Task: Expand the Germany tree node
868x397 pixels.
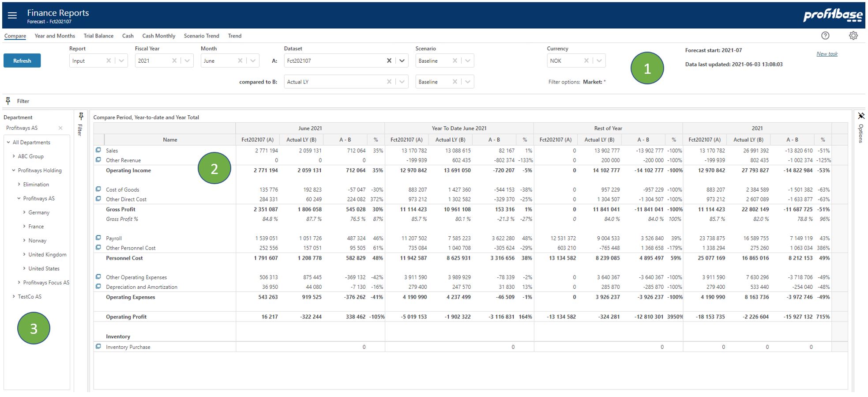Action: 24,212
